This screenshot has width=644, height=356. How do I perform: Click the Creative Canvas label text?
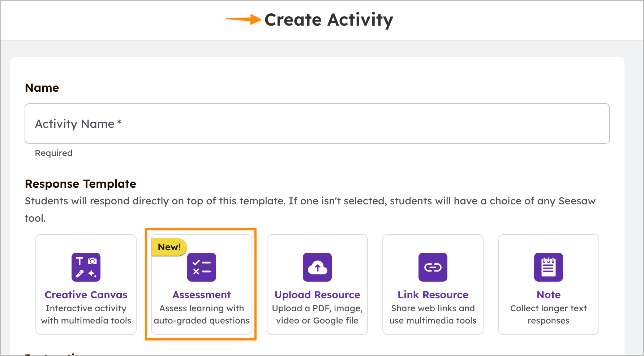86,295
